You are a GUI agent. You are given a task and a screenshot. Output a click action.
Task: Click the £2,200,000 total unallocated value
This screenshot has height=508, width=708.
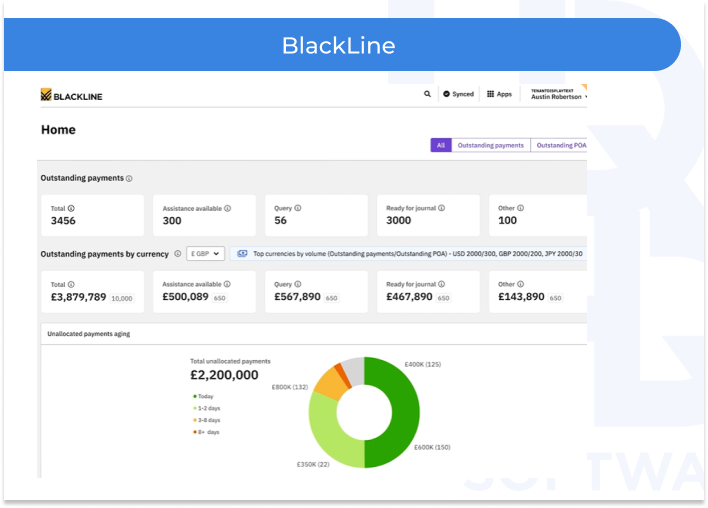pyautogui.click(x=224, y=375)
